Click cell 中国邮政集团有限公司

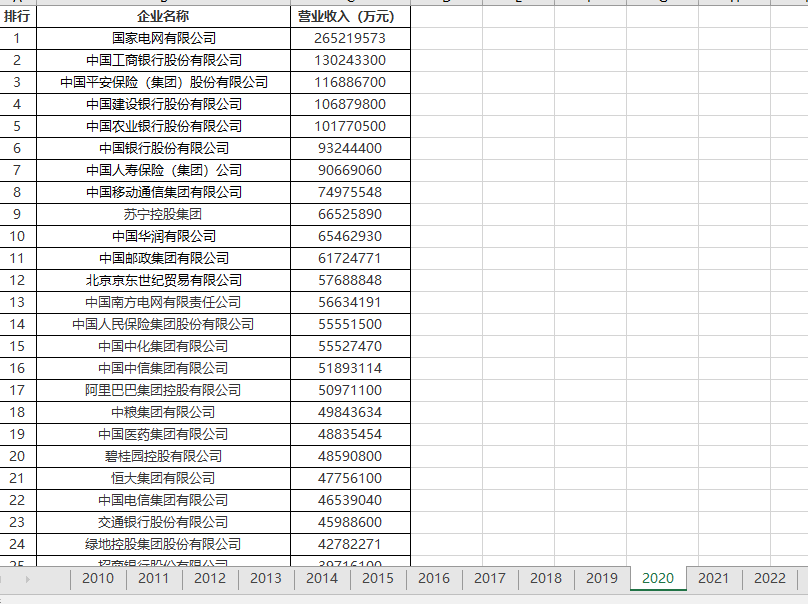[163, 258]
